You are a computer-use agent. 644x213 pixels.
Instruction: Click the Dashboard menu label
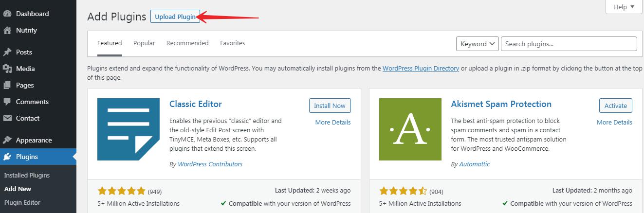point(33,14)
